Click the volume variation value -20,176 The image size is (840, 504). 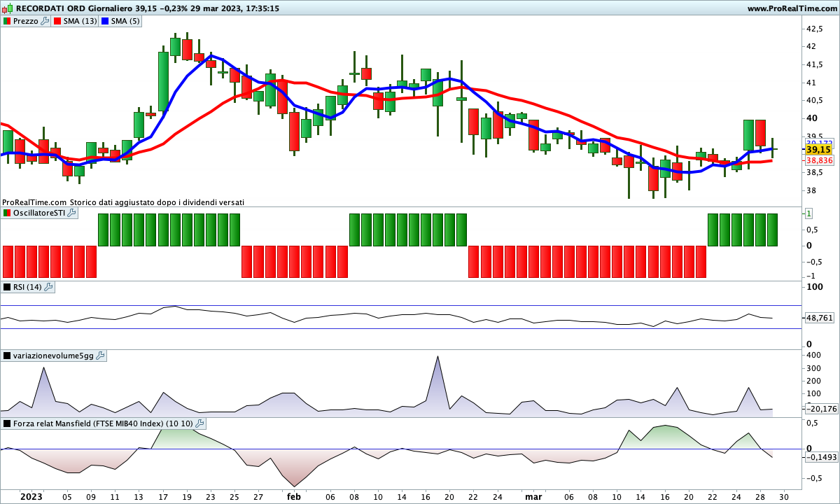point(820,409)
